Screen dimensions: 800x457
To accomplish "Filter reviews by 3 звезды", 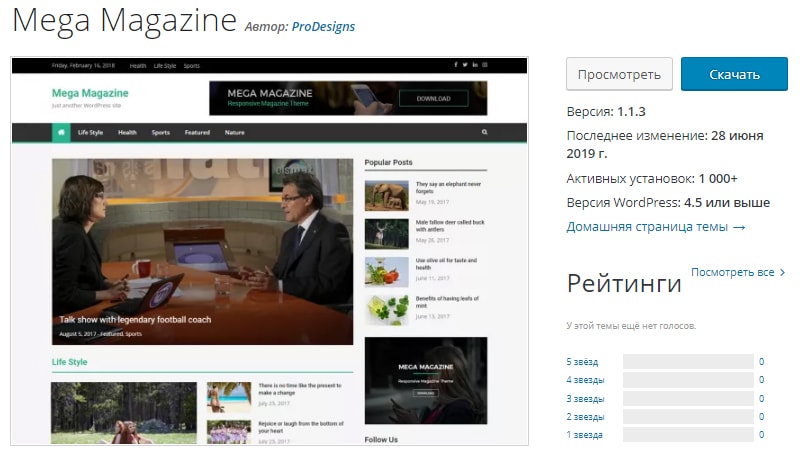I will 585,398.
